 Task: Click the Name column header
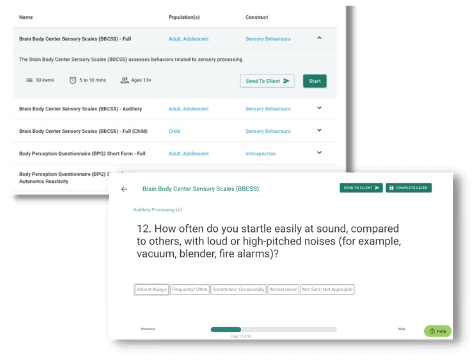26,17
